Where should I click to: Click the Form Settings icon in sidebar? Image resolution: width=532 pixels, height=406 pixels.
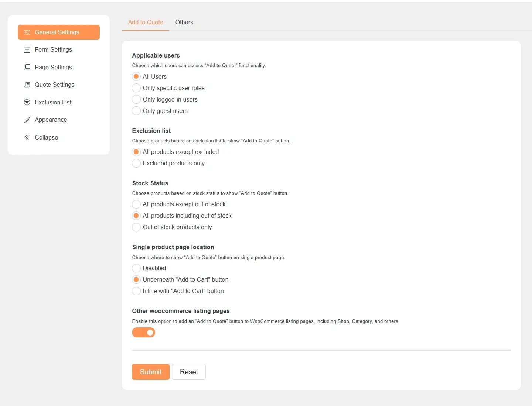[x=27, y=50]
